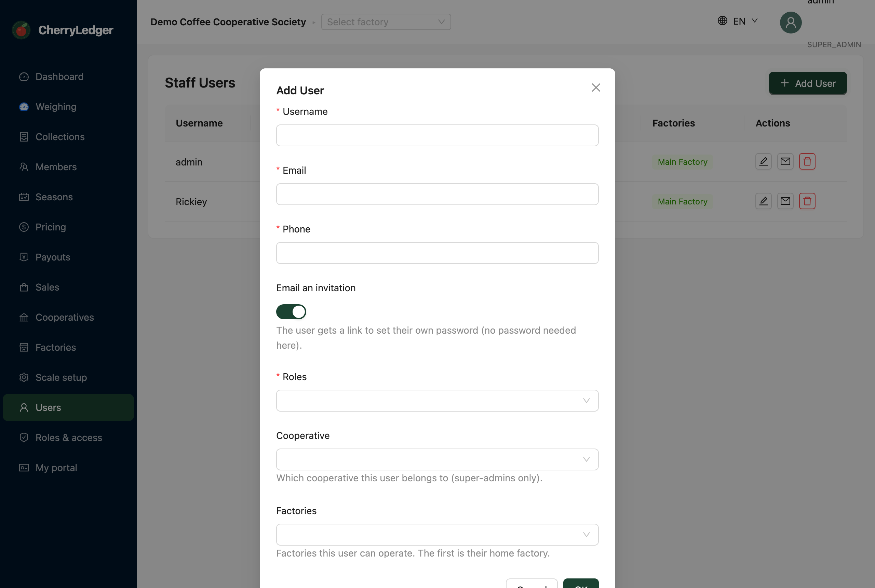Viewport: 875px width, 588px height.
Task: Open the Members section
Action: pos(68,167)
